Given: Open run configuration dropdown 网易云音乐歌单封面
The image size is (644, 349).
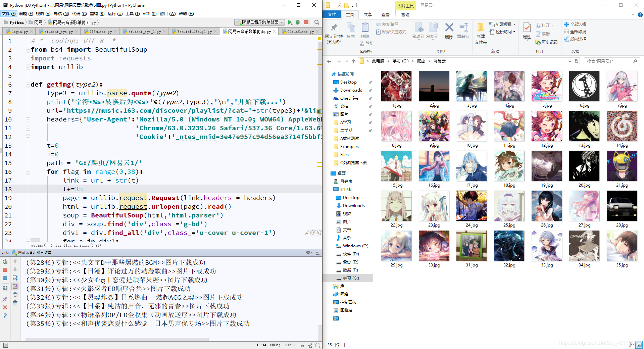Looking at the screenshot, I should [x=260, y=22].
